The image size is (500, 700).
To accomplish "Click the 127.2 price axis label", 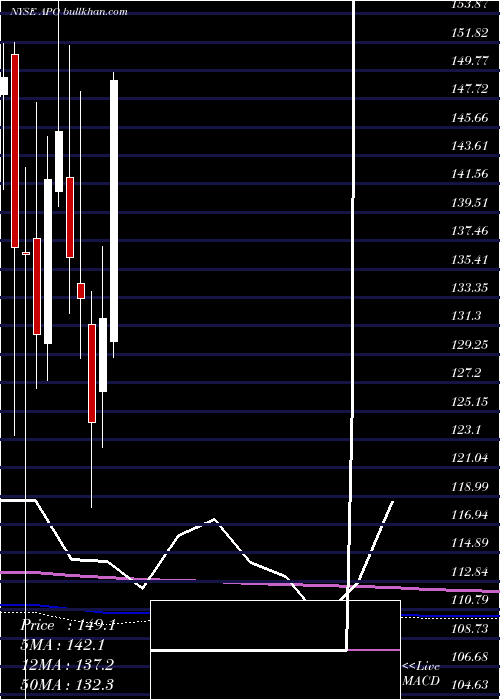I will click(x=467, y=373).
